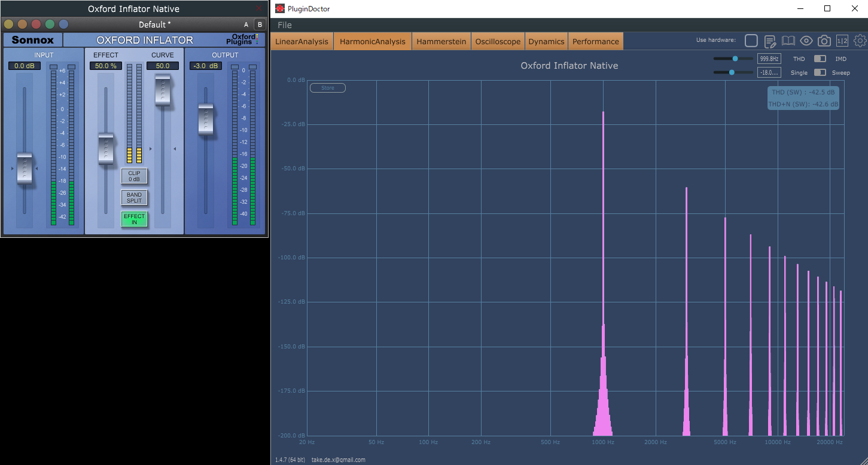868x465 pixels.
Task: Click the CURVE fader handle
Action: tap(163, 90)
